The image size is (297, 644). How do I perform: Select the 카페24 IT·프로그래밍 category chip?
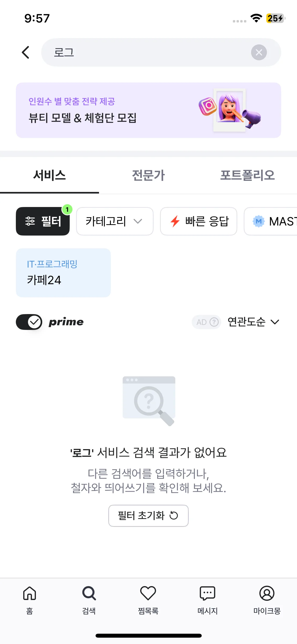[x=63, y=273]
